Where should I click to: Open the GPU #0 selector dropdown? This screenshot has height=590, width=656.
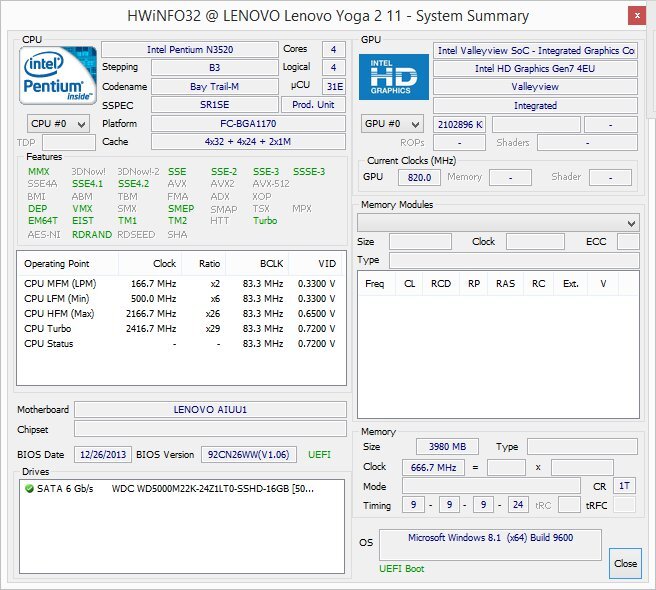coord(392,124)
